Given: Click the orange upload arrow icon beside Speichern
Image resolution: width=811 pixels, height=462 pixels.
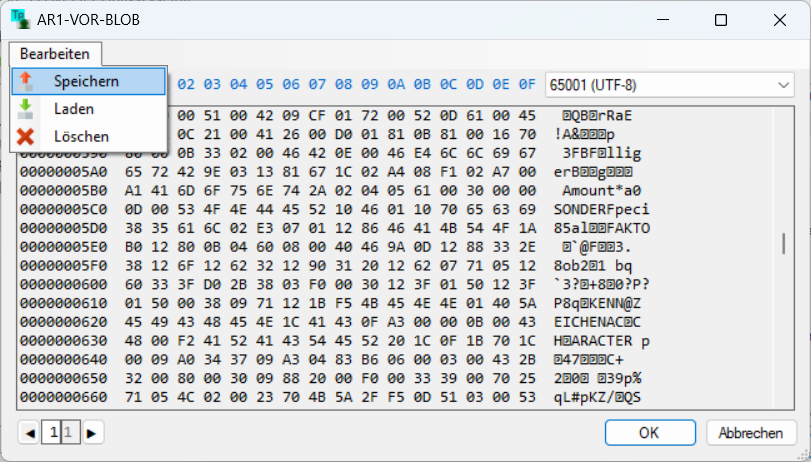Looking at the screenshot, I should (26, 81).
